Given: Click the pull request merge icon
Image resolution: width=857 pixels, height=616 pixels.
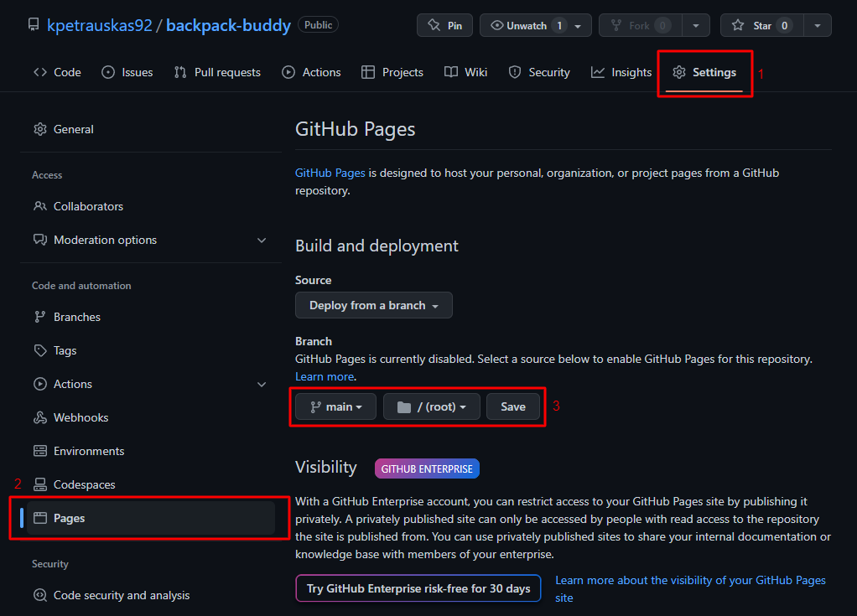Looking at the screenshot, I should (x=180, y=72).
